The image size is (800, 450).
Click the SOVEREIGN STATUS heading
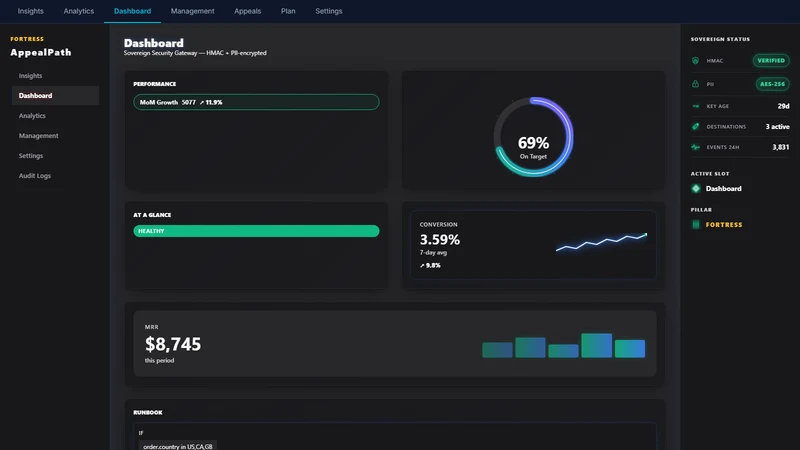pos(720,39)
